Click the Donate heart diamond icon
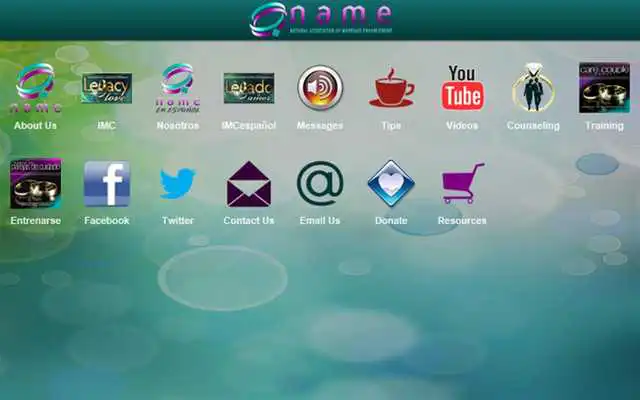The image size is (640, 400). (x=391, y=183)
